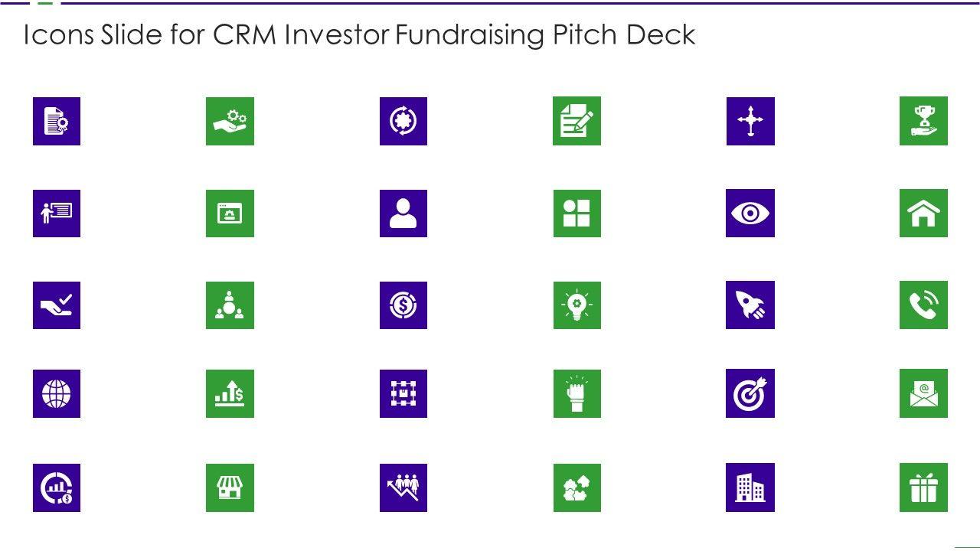980x551 pixels.
Task: Click the green house icon
Action: point(923,213)
